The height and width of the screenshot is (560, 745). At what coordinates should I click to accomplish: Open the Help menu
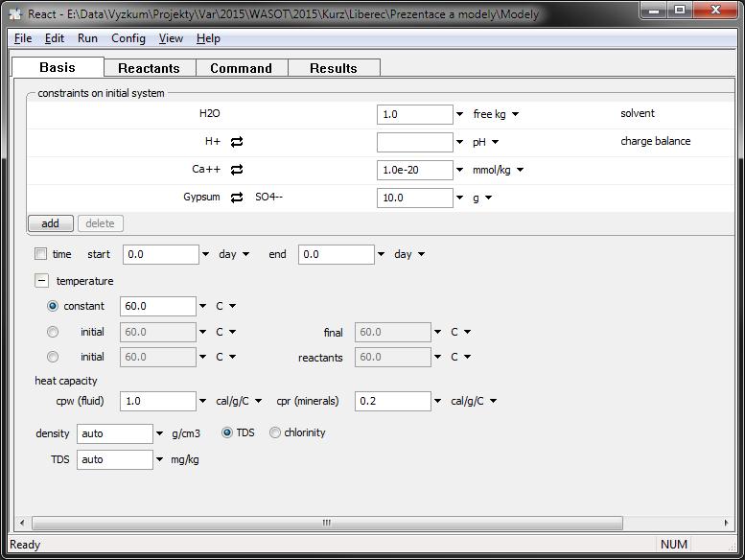tap(208, 38)
